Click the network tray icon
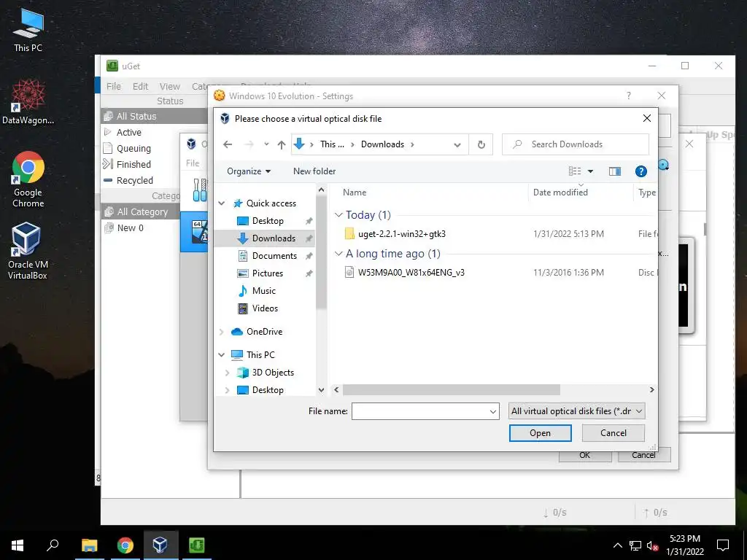The width and height of the screenshot is (747, 560). click(x=635, y=545)
